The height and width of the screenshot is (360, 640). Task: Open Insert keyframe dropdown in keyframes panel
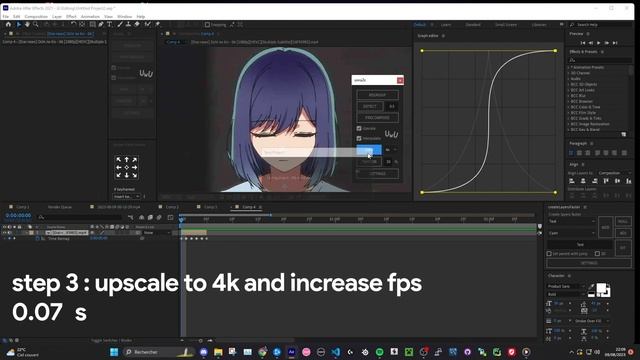[x=127, y=196]
